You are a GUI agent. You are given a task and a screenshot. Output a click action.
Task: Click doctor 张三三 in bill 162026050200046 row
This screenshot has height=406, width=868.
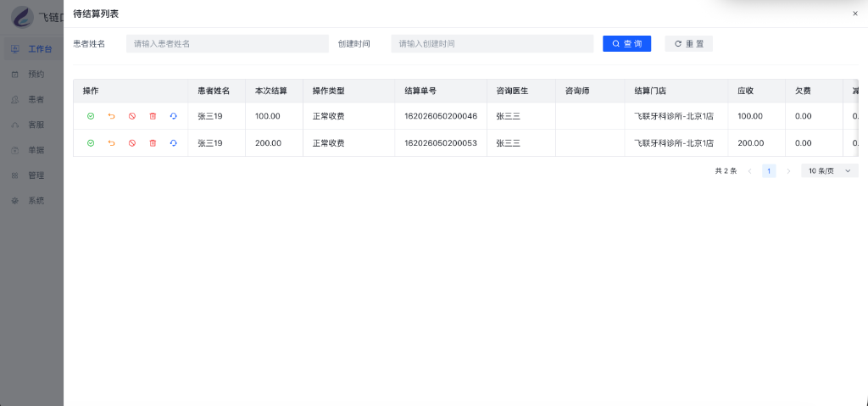pyautogui.click(x=509, y=116)
